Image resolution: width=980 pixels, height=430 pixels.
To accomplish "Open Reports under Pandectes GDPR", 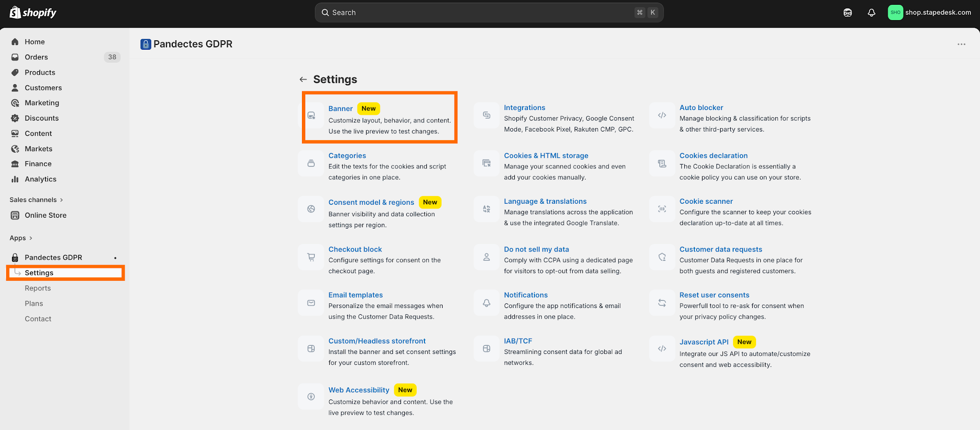I will pos(38,288).
